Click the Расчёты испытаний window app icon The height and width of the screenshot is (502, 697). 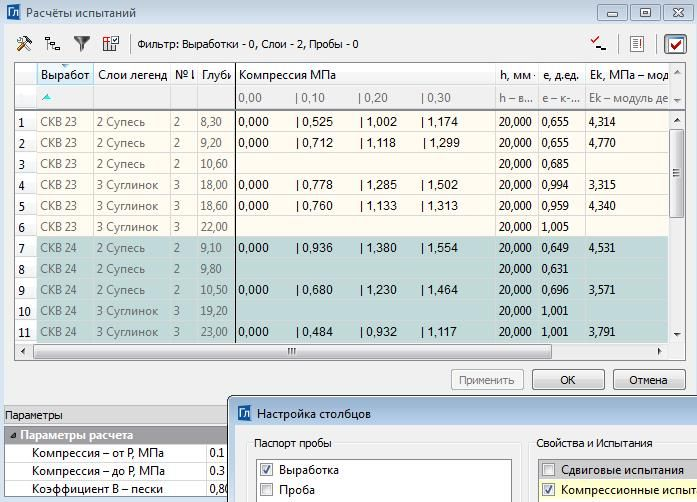(13, 12)
